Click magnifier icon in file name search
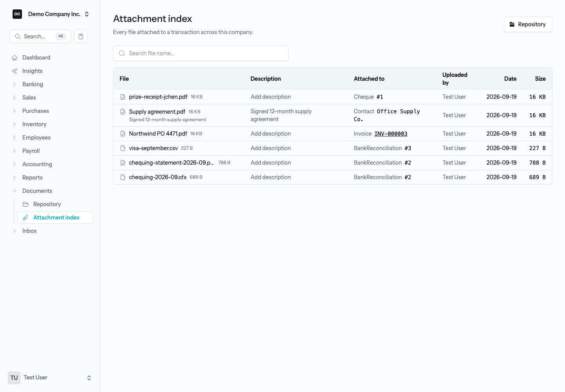This screenshot has height=392, width=565. 122,53
